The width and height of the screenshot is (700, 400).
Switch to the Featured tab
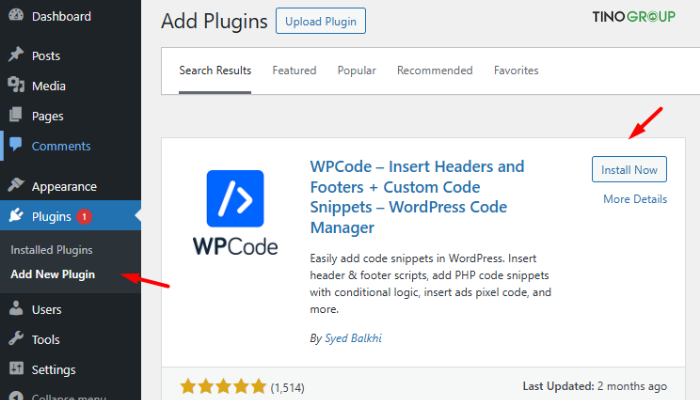click(294, 71)
